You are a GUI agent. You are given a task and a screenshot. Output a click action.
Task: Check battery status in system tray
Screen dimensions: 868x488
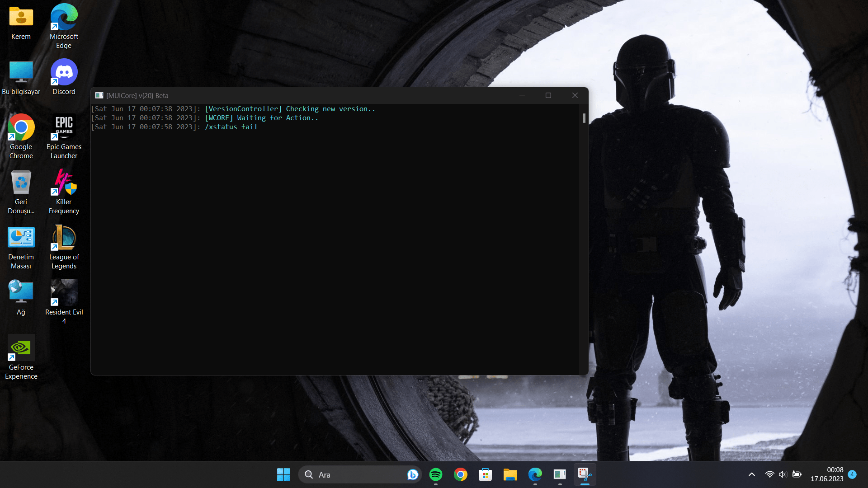pyautogui.click(x=797, y=474)
